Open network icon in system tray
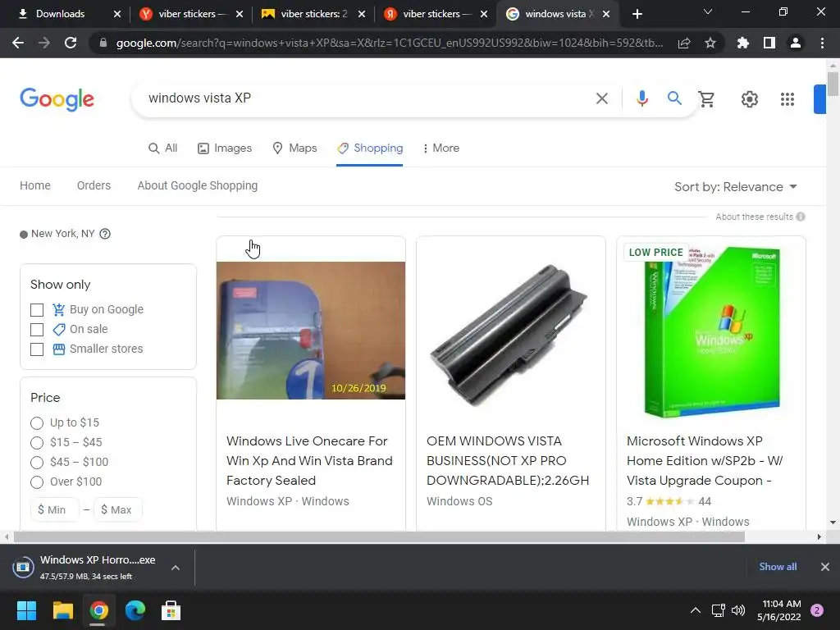This screenshot has height=630, width=840. coord(718,610)
